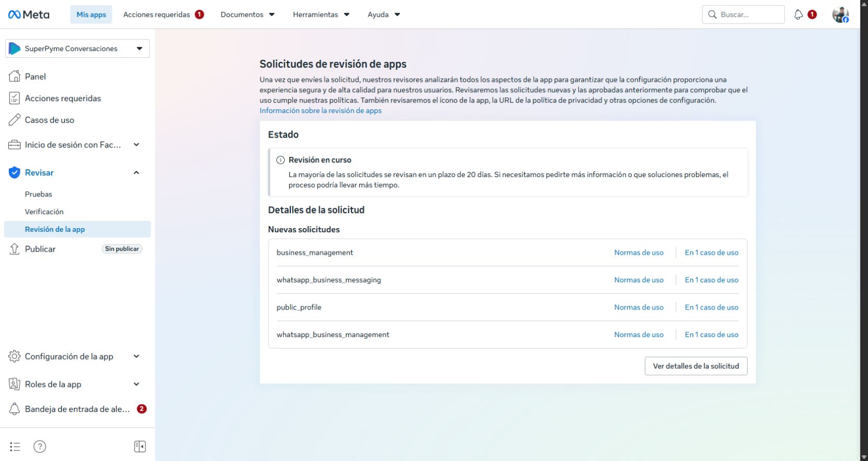Click the Bandeja de entrada bell icon

(15, 409)
